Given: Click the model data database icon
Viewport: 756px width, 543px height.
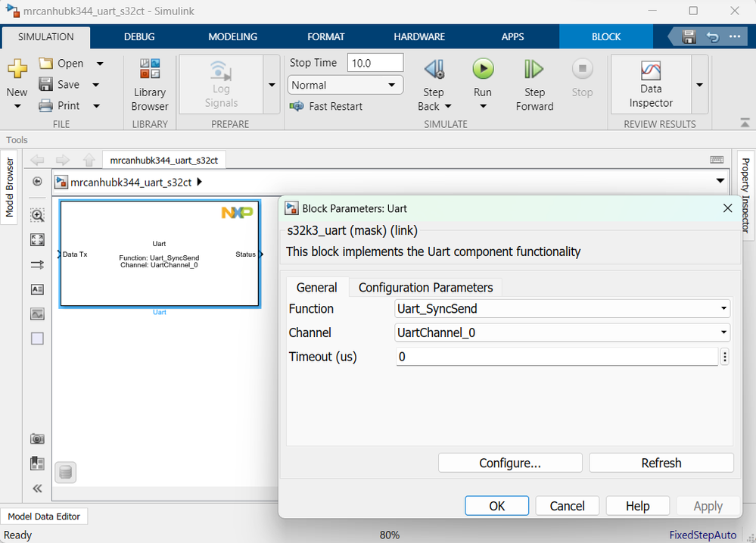Looking at the screenshot, I should click(x=66, y=473).
